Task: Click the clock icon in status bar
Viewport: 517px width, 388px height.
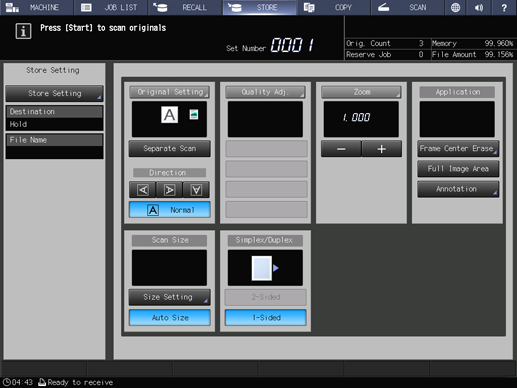Action: [7, 382]
